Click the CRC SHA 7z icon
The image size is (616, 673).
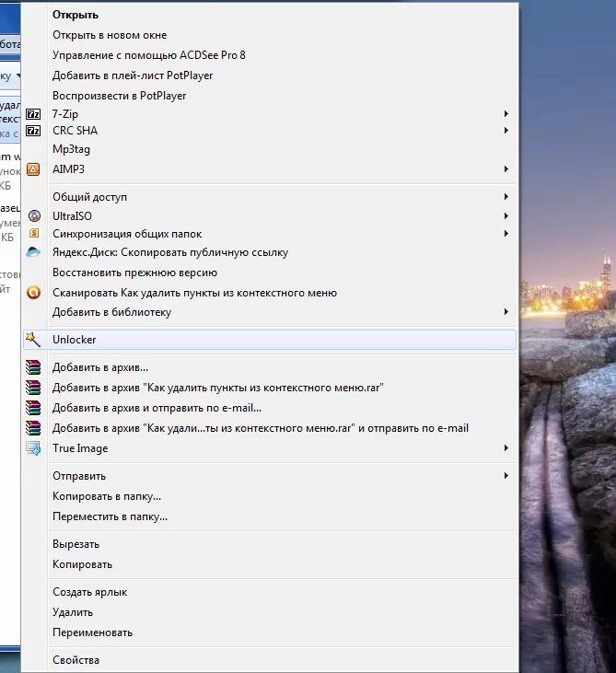coord(33,131)
